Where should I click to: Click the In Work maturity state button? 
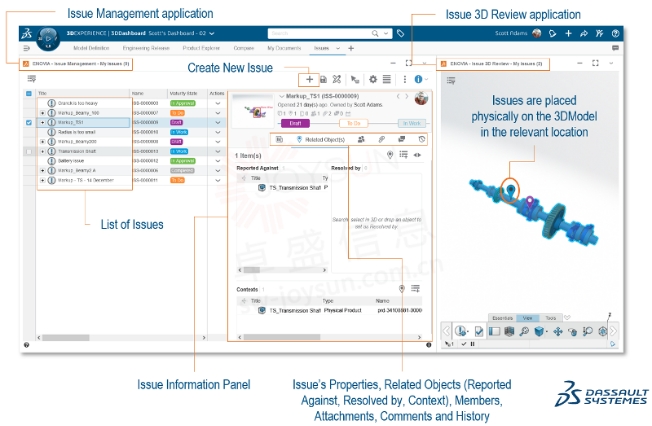point(412,123)
